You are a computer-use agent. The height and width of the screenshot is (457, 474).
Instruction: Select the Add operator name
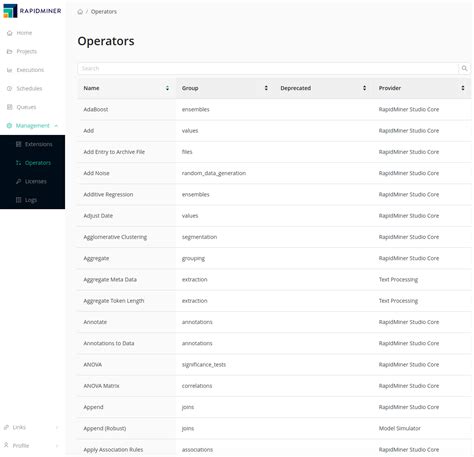pyautogui.click(x=89, y=131)
